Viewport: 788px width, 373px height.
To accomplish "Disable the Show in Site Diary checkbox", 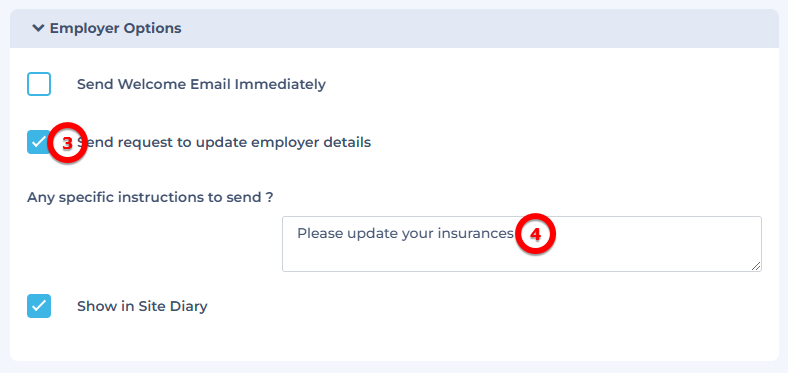I will point(39,306).
